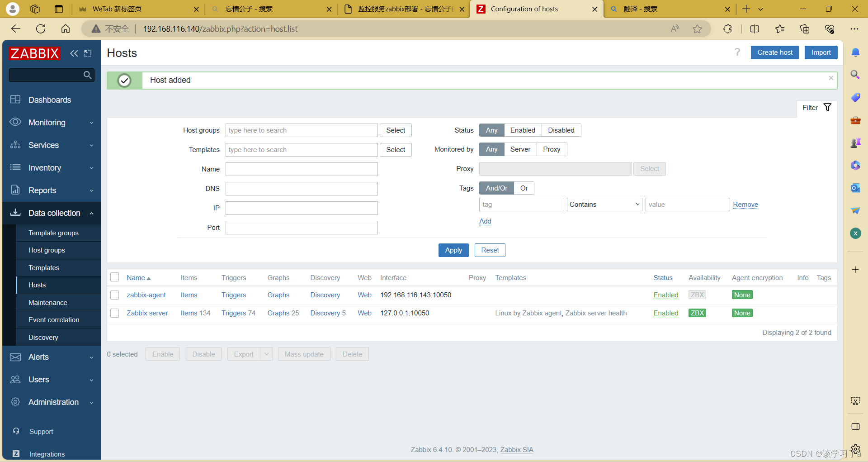Set Status filter to Enabled
Viewport: 868px width, 462px height.
point(523,130)
